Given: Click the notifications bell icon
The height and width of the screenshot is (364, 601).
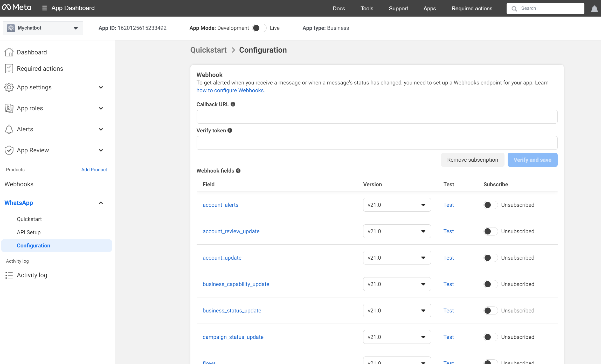Looking at the screenshot, I should [x=594, y=9].
